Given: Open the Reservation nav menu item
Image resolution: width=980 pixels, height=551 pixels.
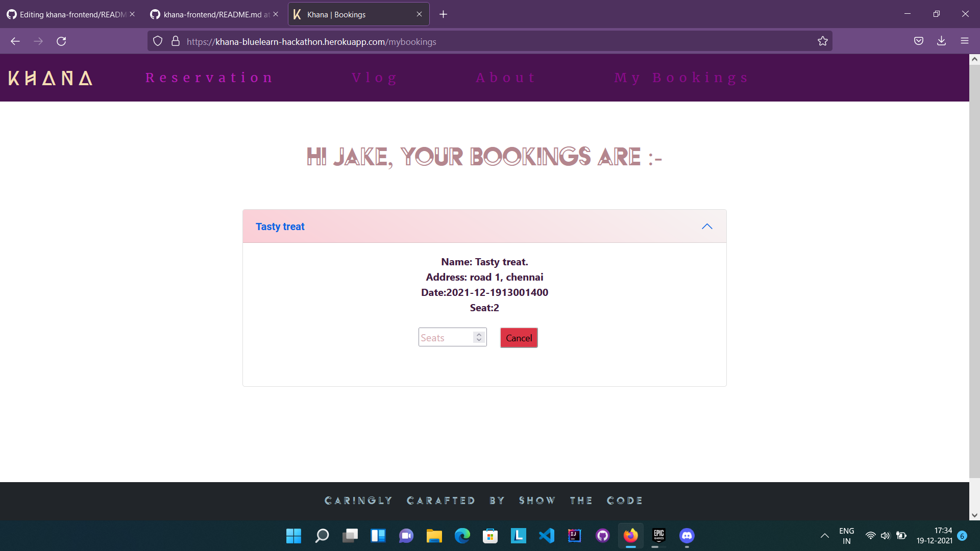Looking at the screenshot, I should coord(209,78).
